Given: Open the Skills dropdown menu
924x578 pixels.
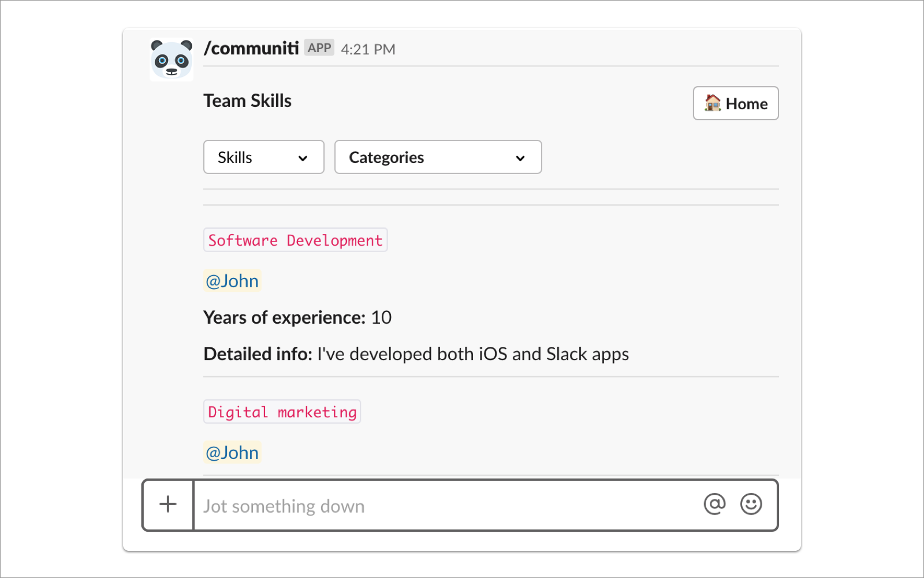Looking at the screenshot, I should click(x=263, y=157).
